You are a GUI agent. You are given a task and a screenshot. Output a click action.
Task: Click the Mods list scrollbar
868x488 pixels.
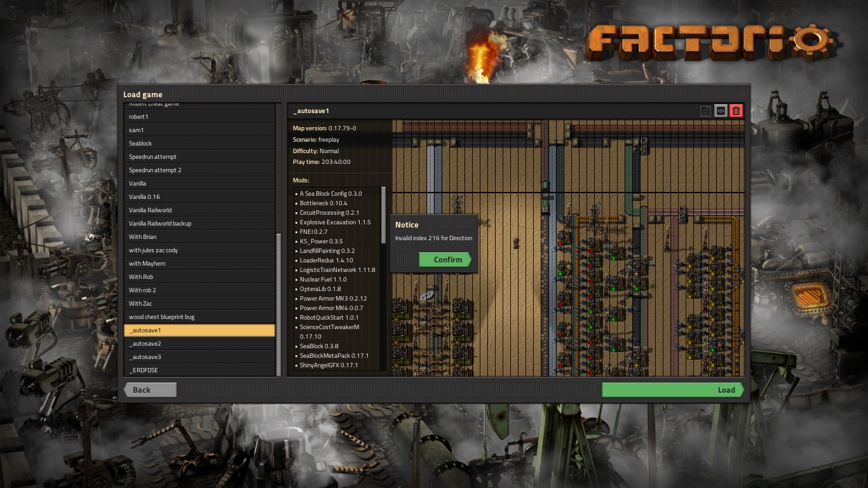[383, 215]
